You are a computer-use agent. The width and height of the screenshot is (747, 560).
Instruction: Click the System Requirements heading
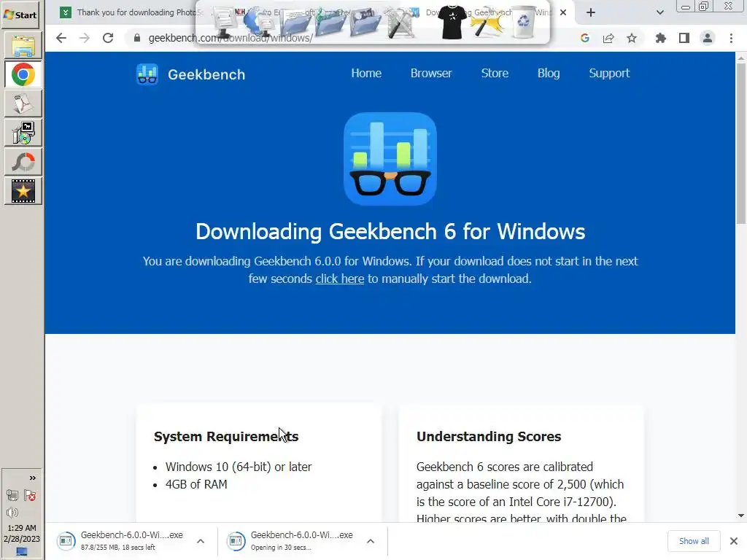[x=226, y=436]
